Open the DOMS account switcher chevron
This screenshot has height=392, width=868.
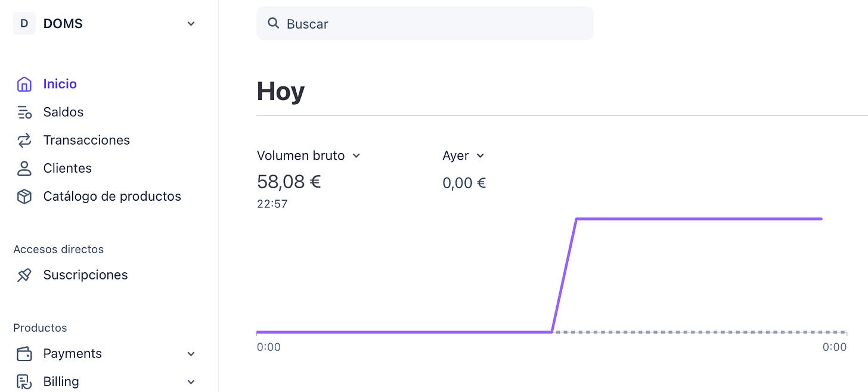click(x=191, y=24)
